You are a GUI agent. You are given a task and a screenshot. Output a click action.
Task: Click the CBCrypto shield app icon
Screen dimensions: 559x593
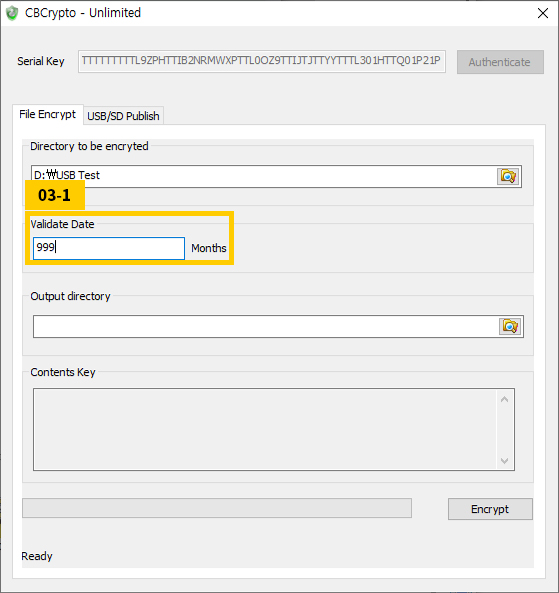[12, 13]
